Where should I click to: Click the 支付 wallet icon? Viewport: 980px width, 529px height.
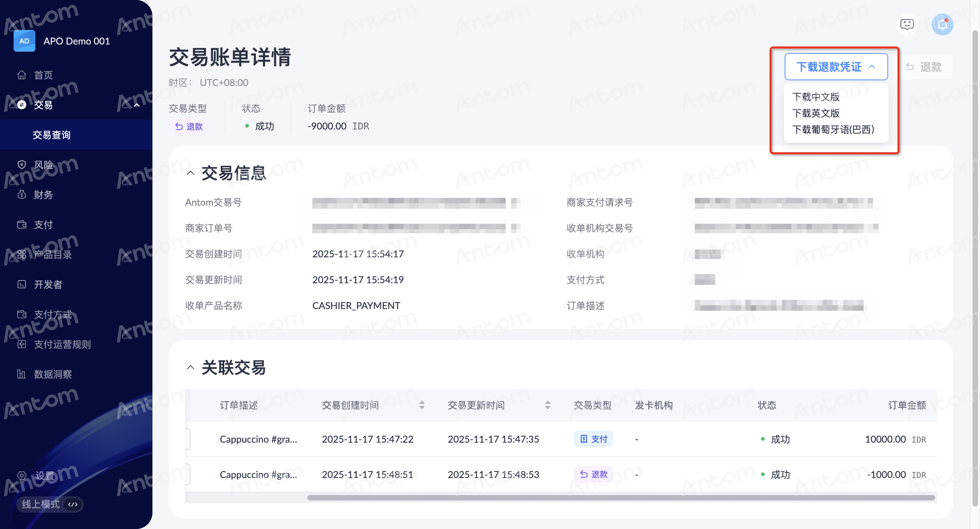point(22,225)
